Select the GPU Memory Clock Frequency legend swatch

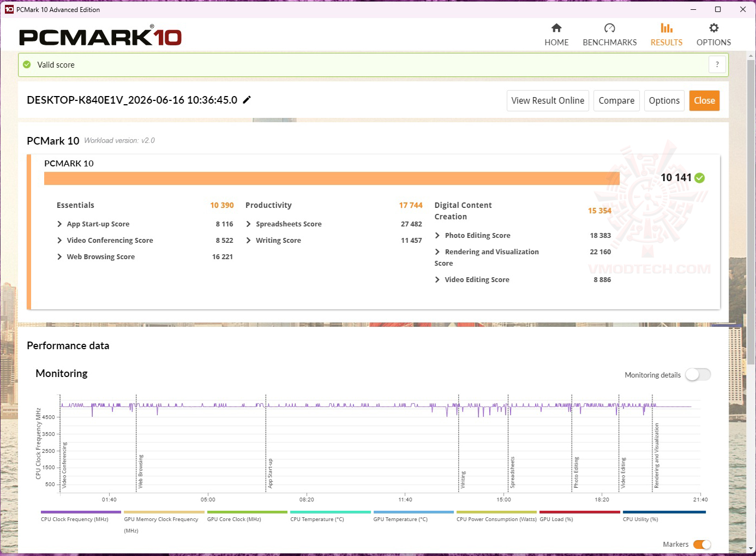click(164, 512)
